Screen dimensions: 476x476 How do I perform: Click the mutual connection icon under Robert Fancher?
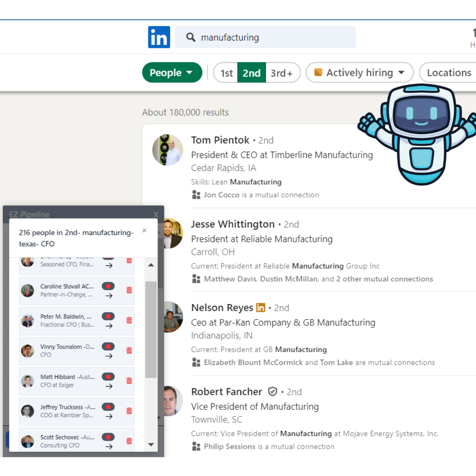196,446
